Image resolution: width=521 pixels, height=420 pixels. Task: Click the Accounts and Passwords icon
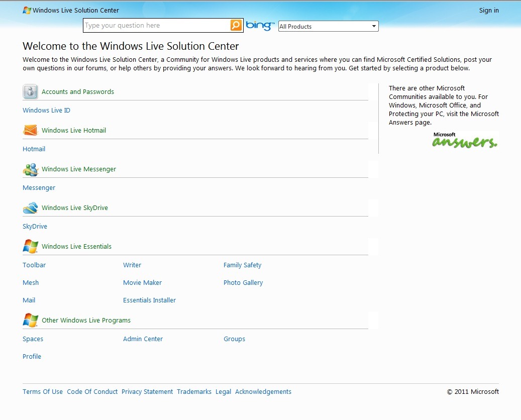pos(31,92)
